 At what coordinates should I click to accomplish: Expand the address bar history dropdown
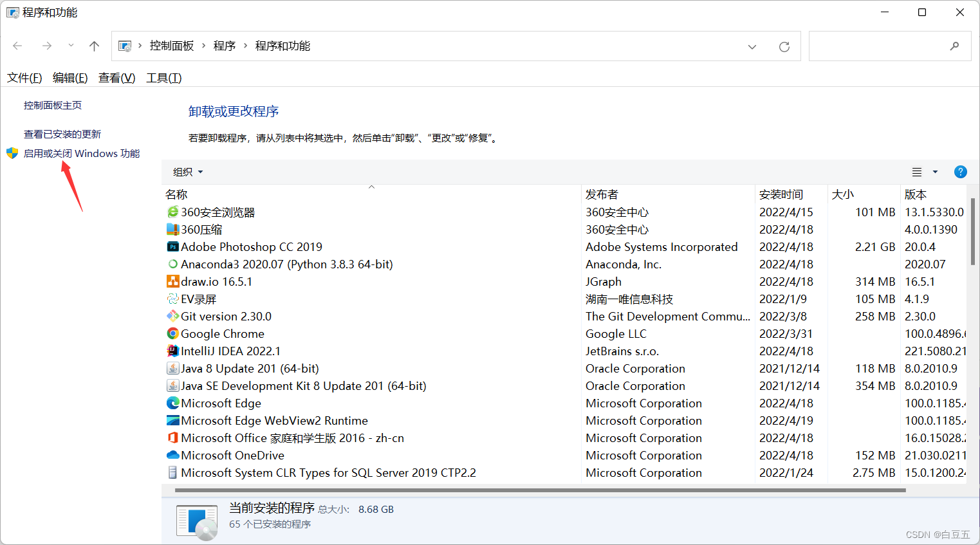(752, 46)
